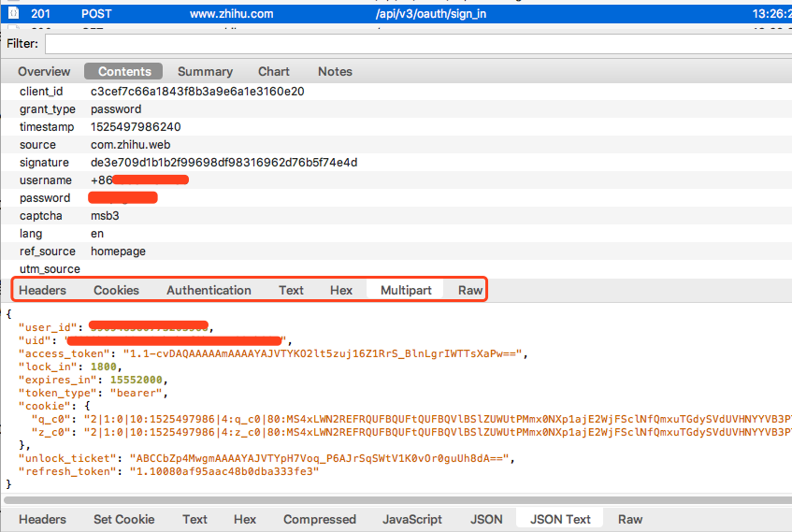The width and height of the screenshot is (792, 532).
Task: Focus the Filter input field
Action: 418,44
